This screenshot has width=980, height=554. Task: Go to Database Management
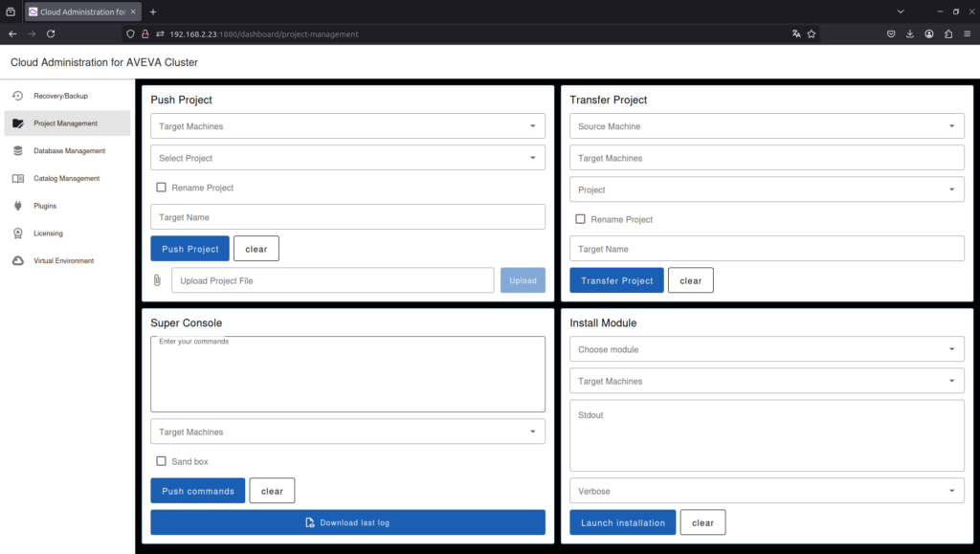point(68,150)
